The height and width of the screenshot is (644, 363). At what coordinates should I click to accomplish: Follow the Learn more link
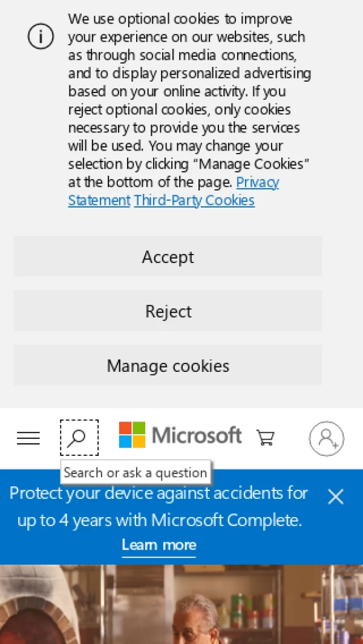tap(159, 545)
